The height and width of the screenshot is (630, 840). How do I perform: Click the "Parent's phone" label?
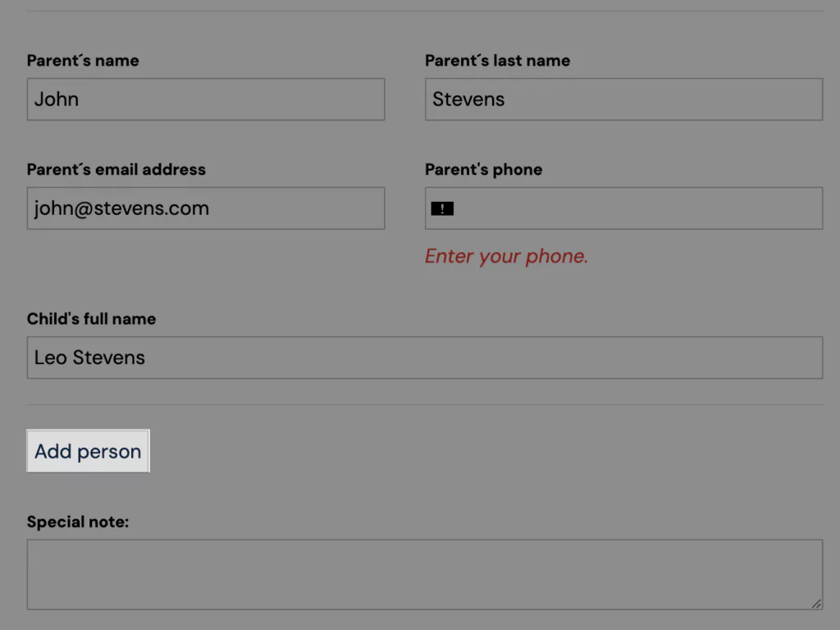(x=483, y=169)
